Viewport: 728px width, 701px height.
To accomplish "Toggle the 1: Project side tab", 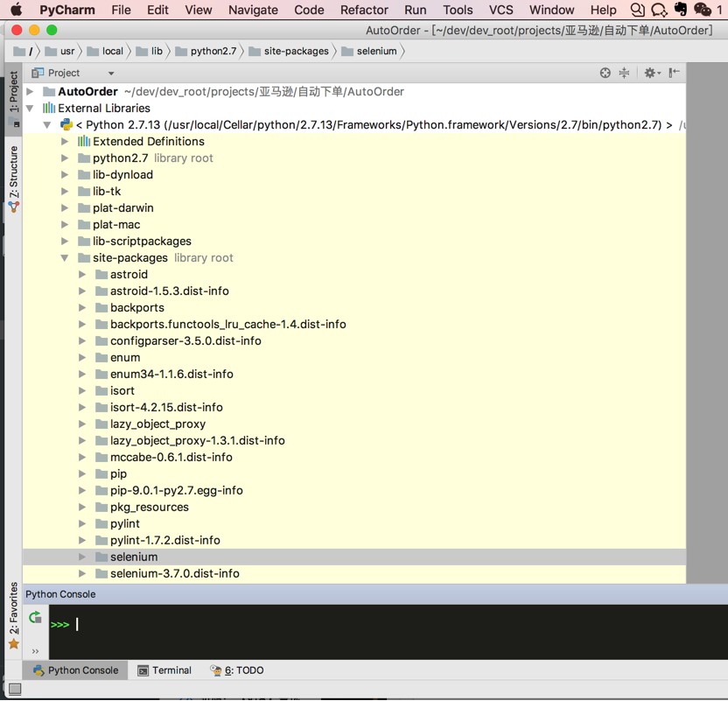I will pyautogui.click(x=14, y=98).
